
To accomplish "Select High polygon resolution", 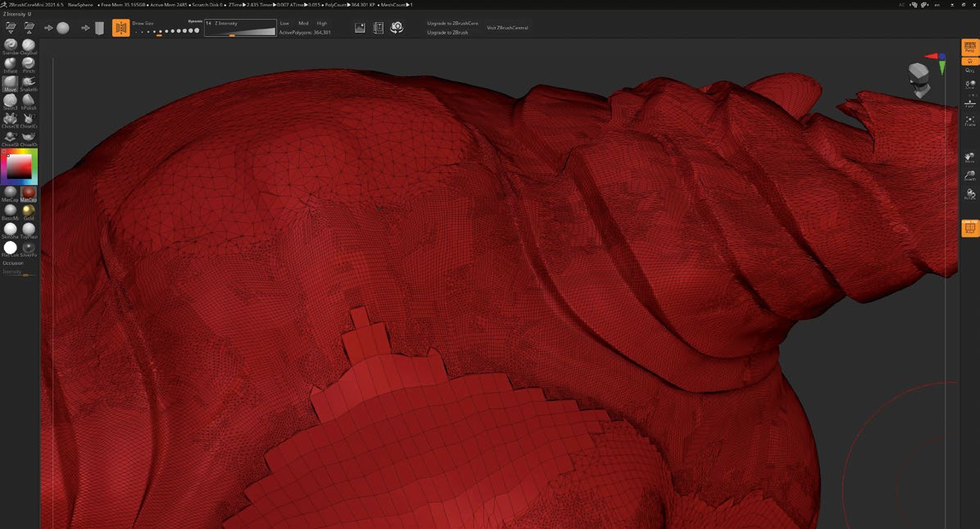I will tap(322, 23).
